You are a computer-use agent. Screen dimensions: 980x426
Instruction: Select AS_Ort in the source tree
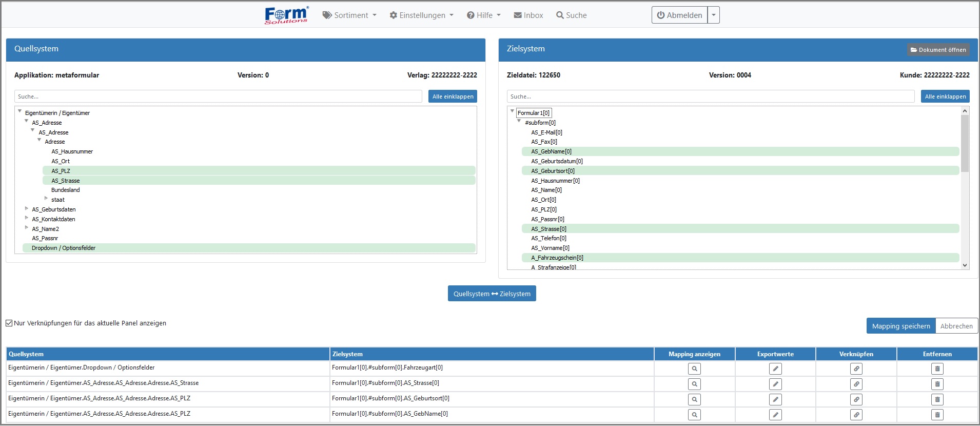tap(60, 161)
